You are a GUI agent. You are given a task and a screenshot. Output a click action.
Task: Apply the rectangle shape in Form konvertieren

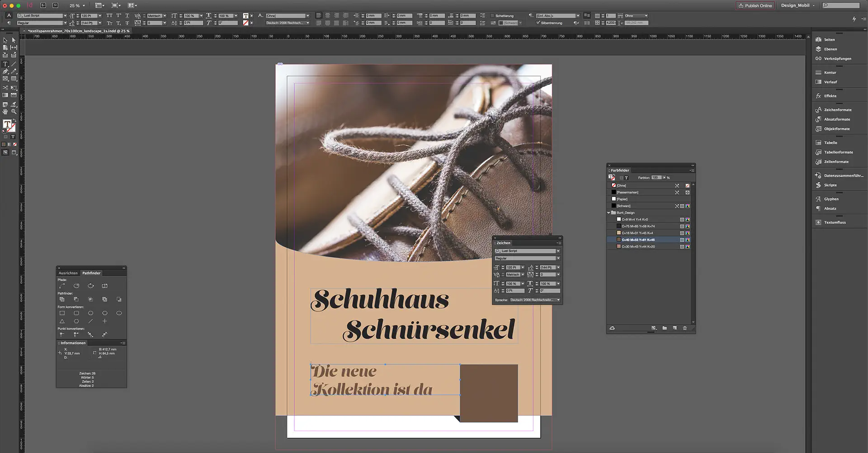[x=62, y=313]
